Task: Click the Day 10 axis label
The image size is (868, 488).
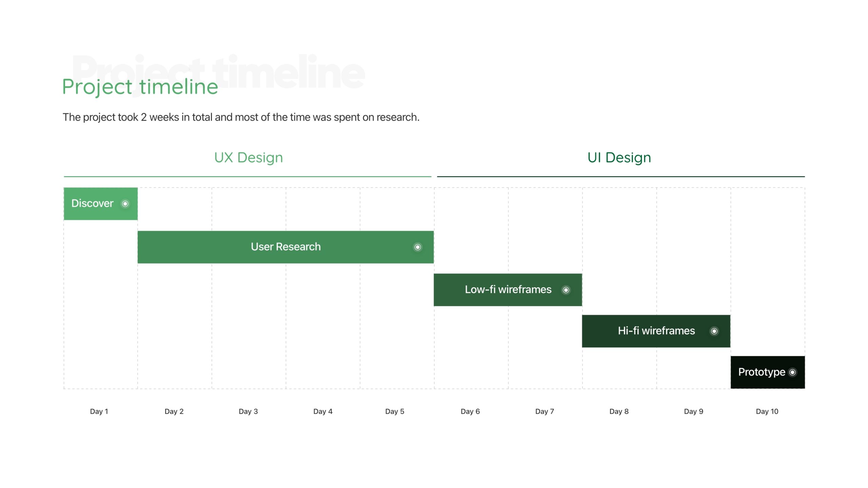Action: coord(767,411)
